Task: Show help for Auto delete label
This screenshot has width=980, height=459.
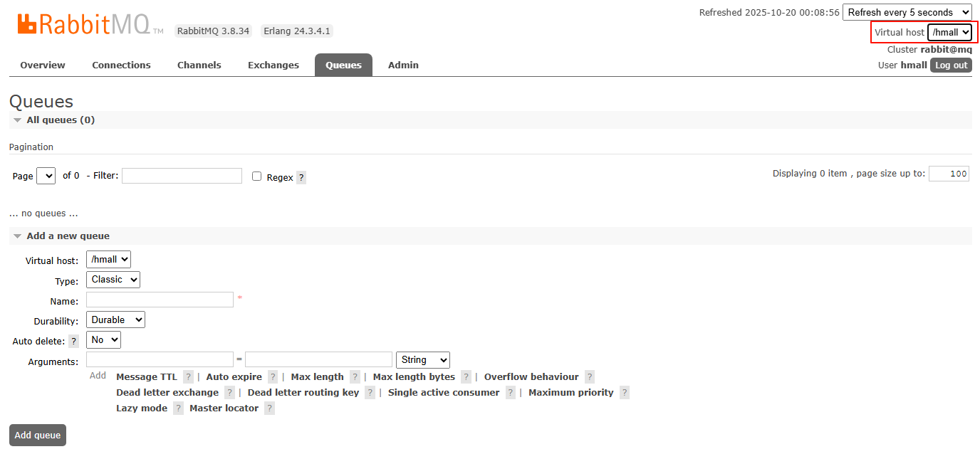Action: (x=73, y=342)
